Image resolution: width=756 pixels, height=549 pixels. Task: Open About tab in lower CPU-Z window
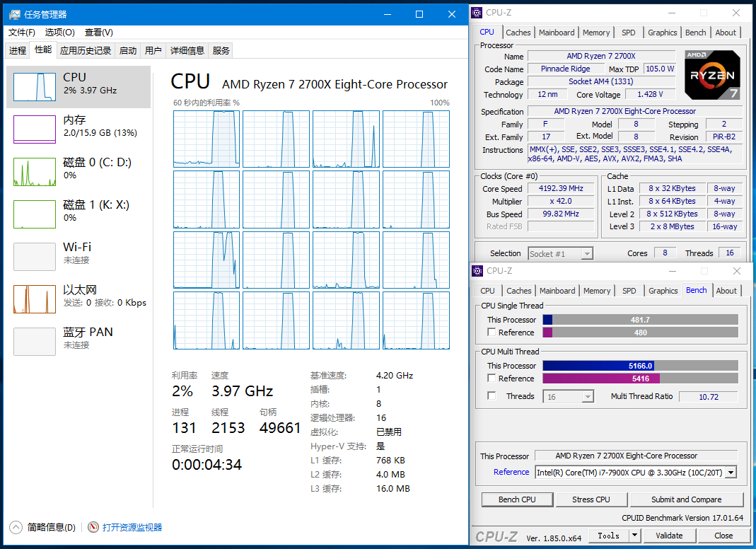click(x=726, y=291)
